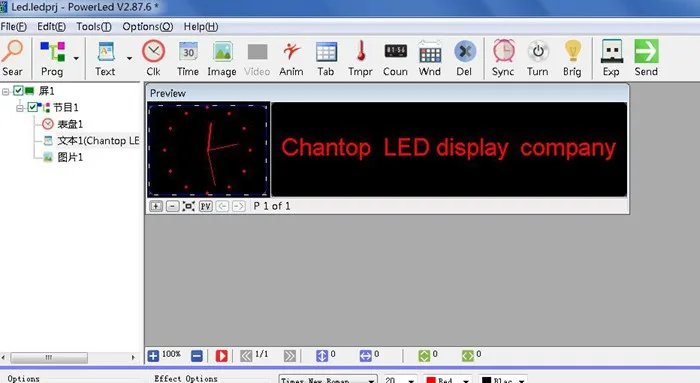Viewport: 700px width, 383px height.
Task: Insert an Anim animation area
Action: coord(291,58)
